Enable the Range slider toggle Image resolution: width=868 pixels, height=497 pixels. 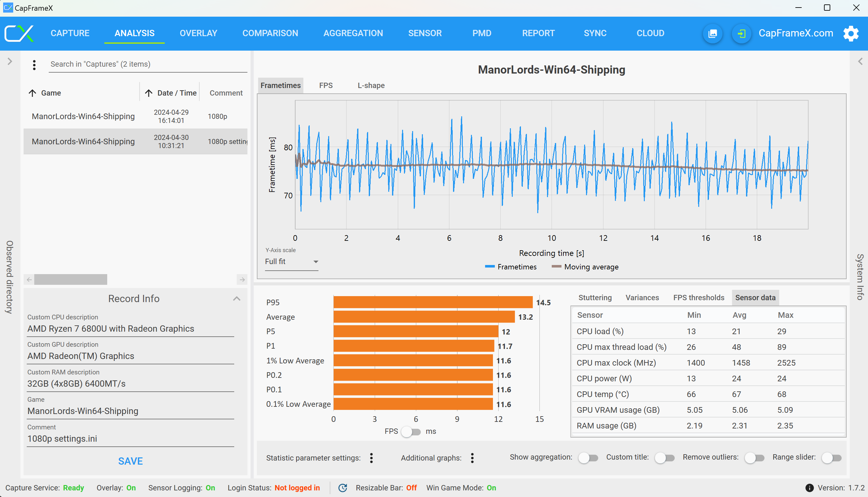click(x=832, y=458)
